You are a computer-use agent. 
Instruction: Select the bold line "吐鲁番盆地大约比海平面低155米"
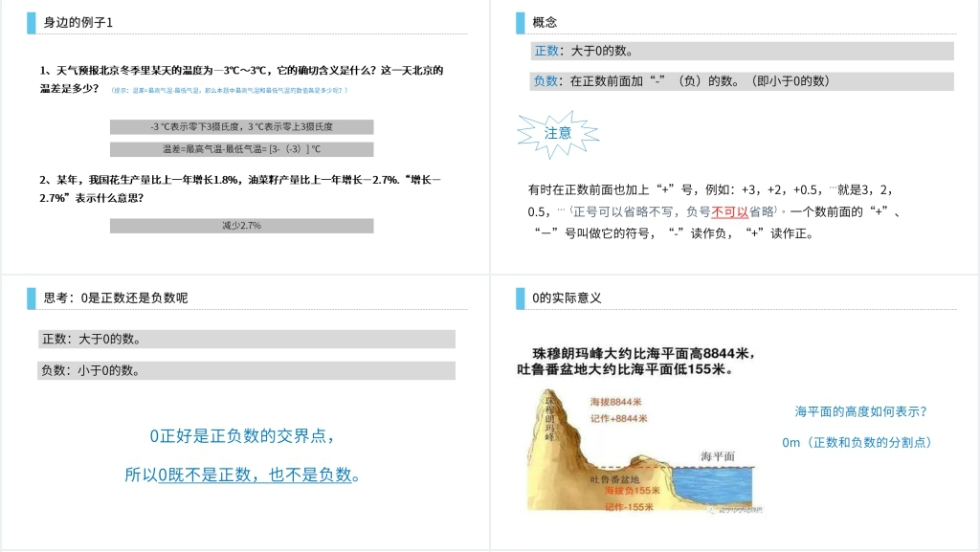click(625, 369)
